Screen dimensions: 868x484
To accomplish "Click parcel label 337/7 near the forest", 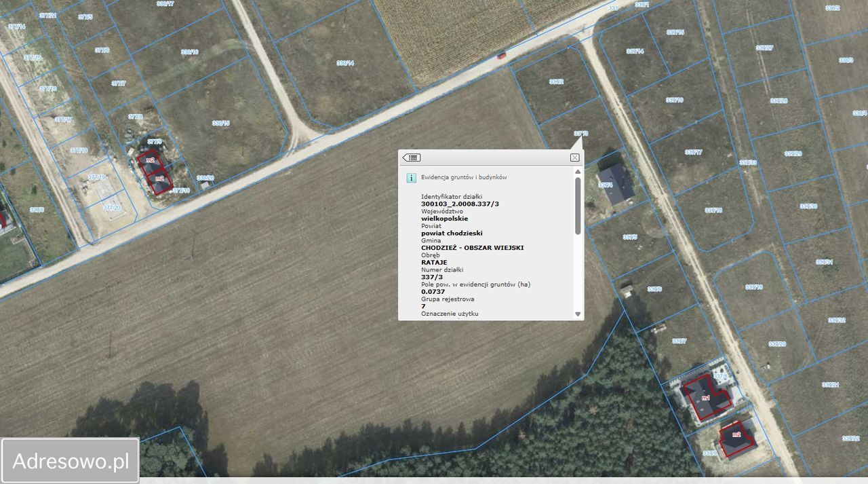I will click(x=679, y=341).
